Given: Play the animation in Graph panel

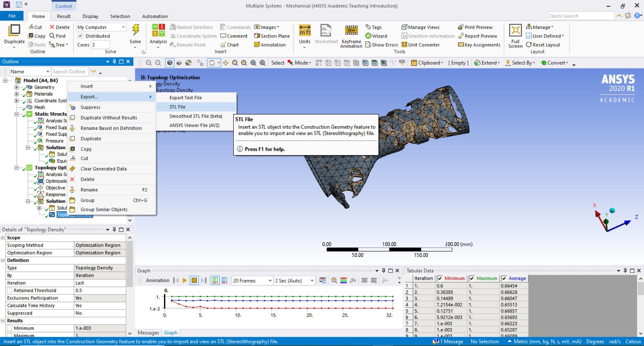Looking at the screenshot, I should (185, 280).
